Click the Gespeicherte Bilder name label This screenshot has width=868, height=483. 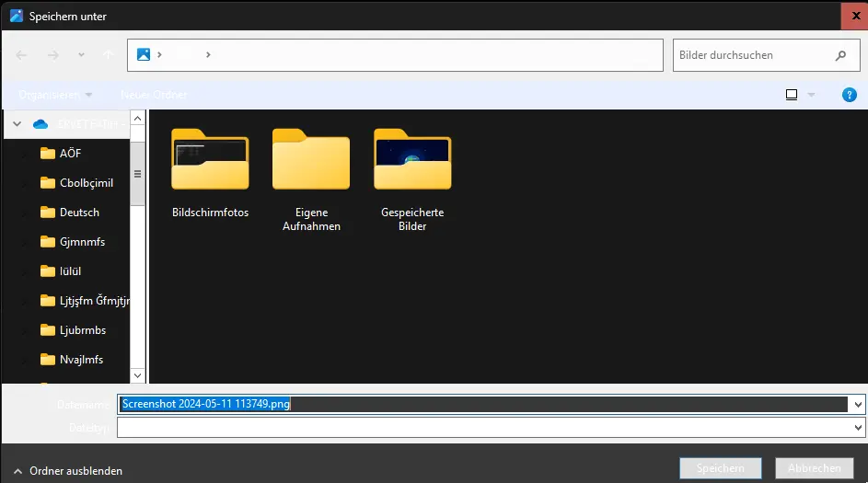point(412,219)
